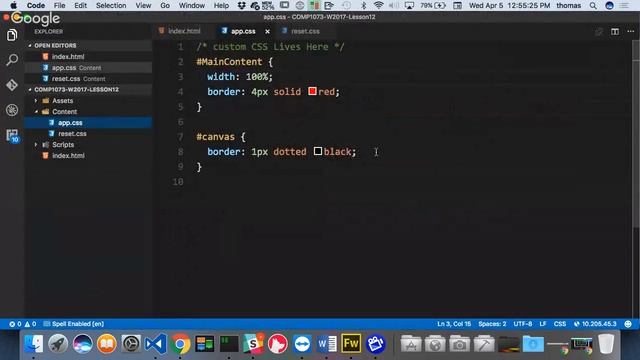
Task: Open the Apple menu
Action: (13, 5)
